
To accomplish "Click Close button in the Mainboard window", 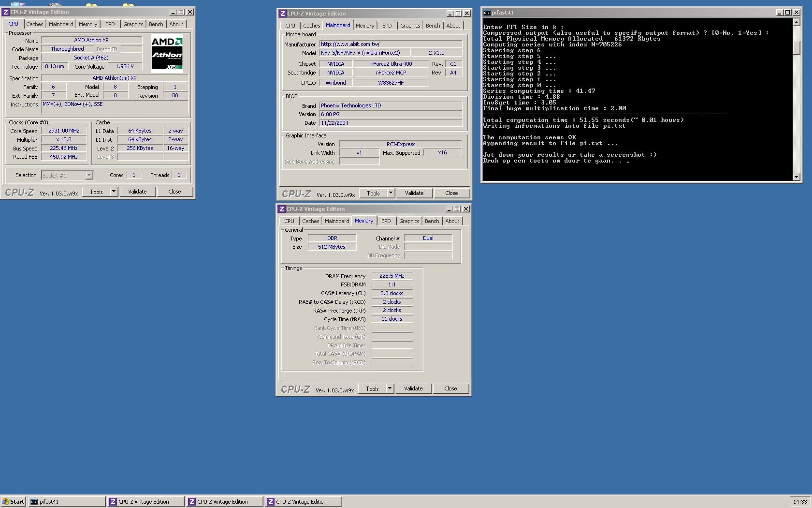I will (x=451, y=193).
